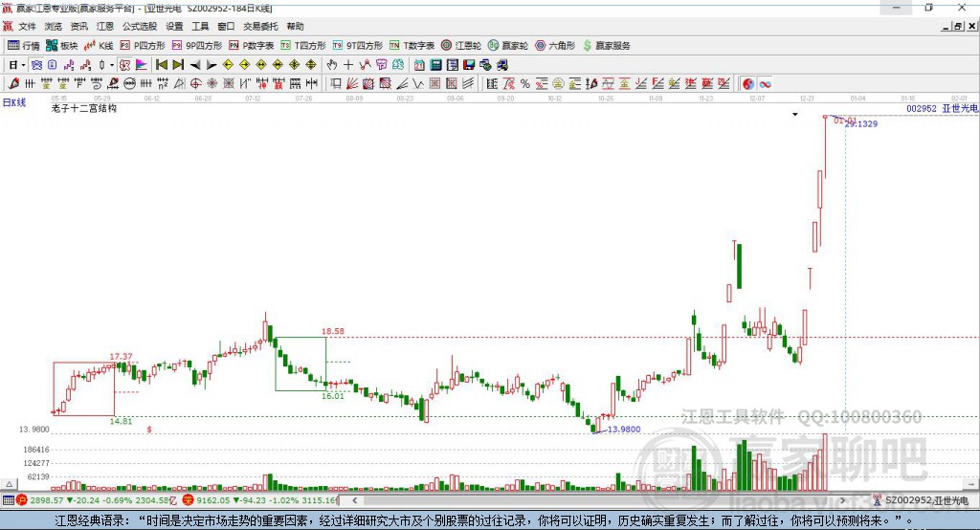Open the 板块 sectors view
Screen dimensions: 980x530
pos(62,46)
